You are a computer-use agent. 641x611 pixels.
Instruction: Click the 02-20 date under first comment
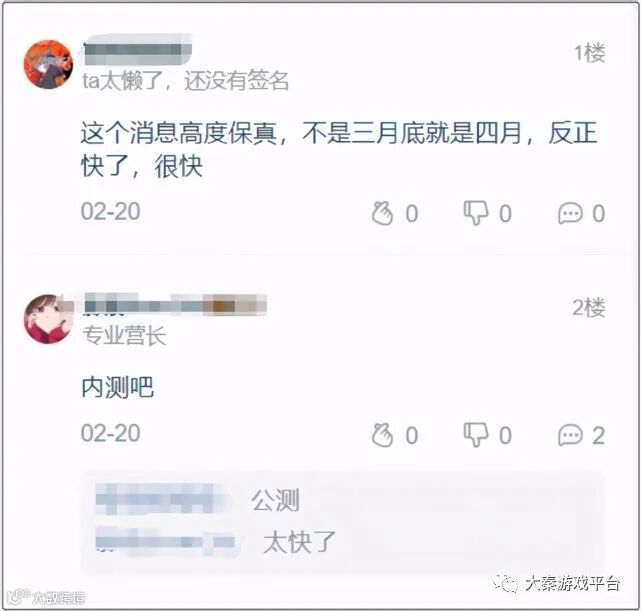pos(110,211)
